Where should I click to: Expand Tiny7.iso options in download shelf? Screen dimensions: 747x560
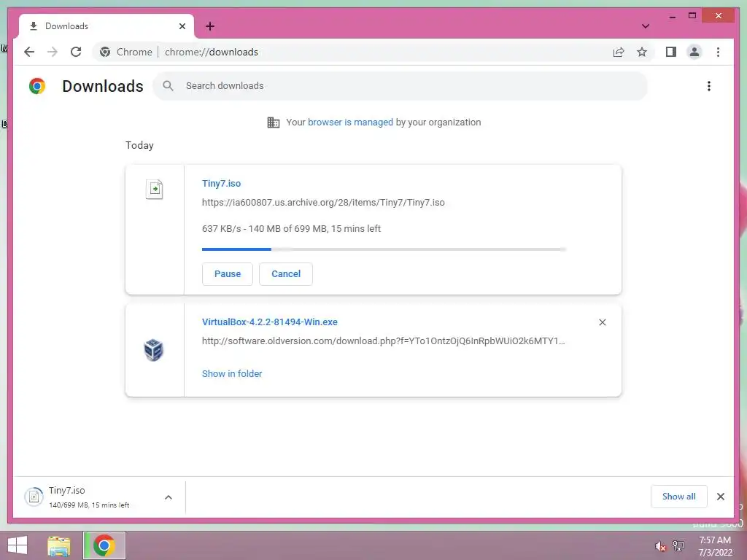coord(169,497)
